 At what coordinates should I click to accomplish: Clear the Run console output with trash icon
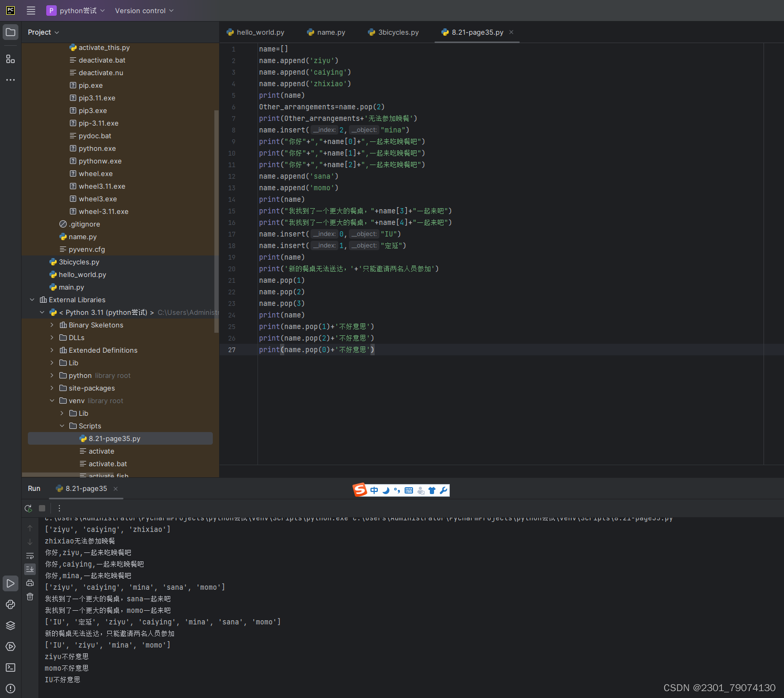(30, 597)
